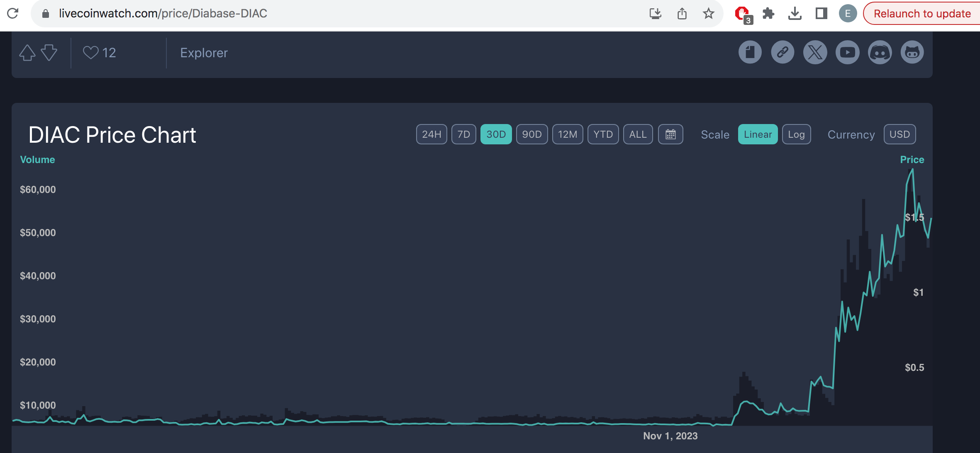Open the red ad blocker extension
This screenshot has height=453, width=980.
(x=743, y=15)
